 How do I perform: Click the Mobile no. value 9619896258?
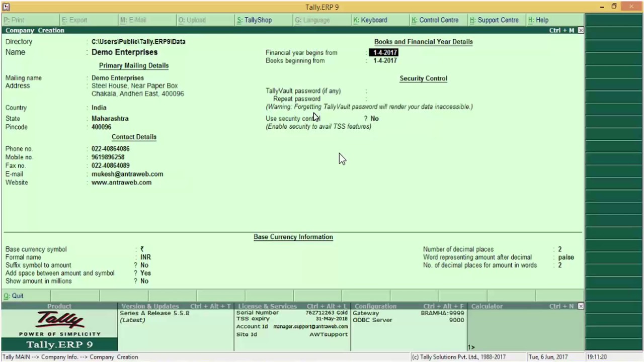click(x=108, y=157)
